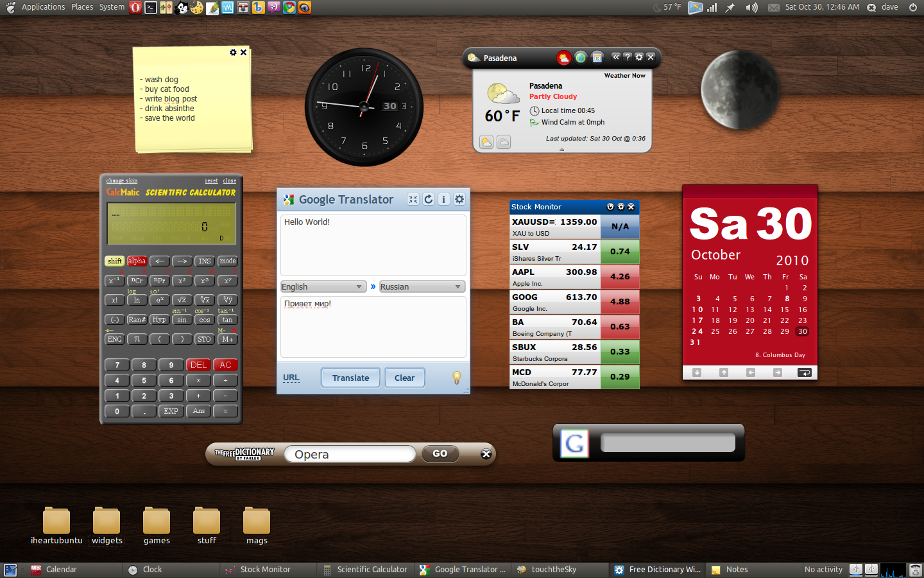Open info icon in Google Translator
This screenshot has height=578, width=924.
(443, 200)
